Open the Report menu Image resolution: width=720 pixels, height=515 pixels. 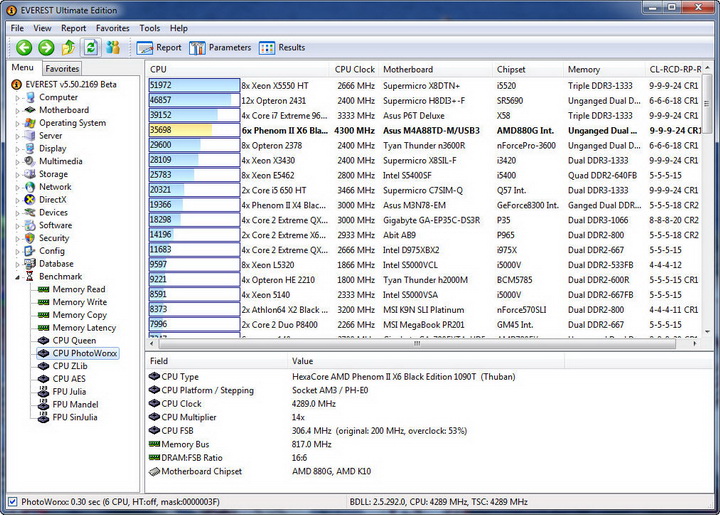click(73, 28)
